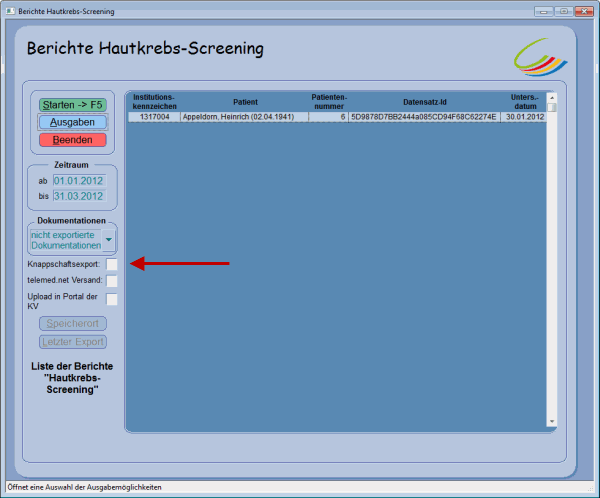Toggle the telemed.net Versand checkbox
This screenshot has height=498, width=600.
tap(112, 282)
